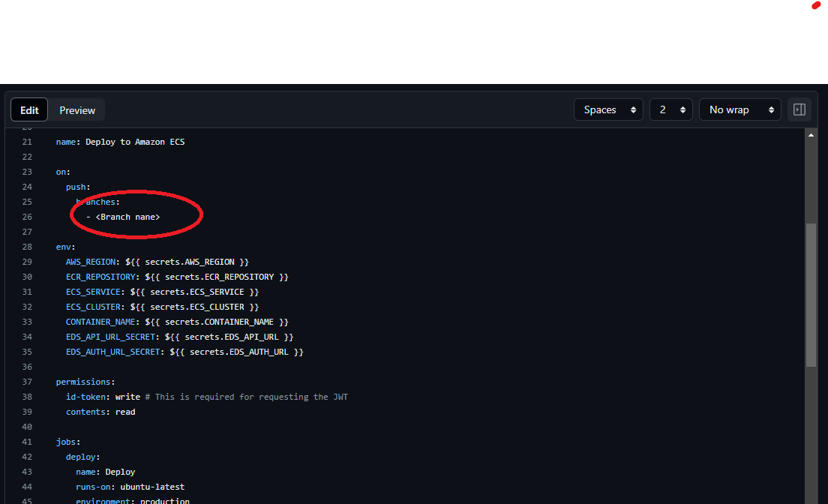Click the push trigger line in the workflow
828x504 pixels.
click(x=76, y=187)
